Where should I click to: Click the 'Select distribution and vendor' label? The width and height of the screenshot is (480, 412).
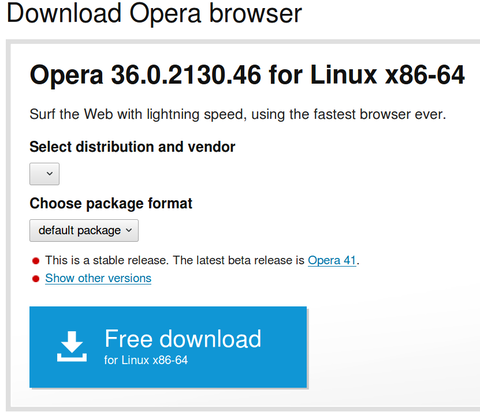pyautogui.click(x=132, y=147)
